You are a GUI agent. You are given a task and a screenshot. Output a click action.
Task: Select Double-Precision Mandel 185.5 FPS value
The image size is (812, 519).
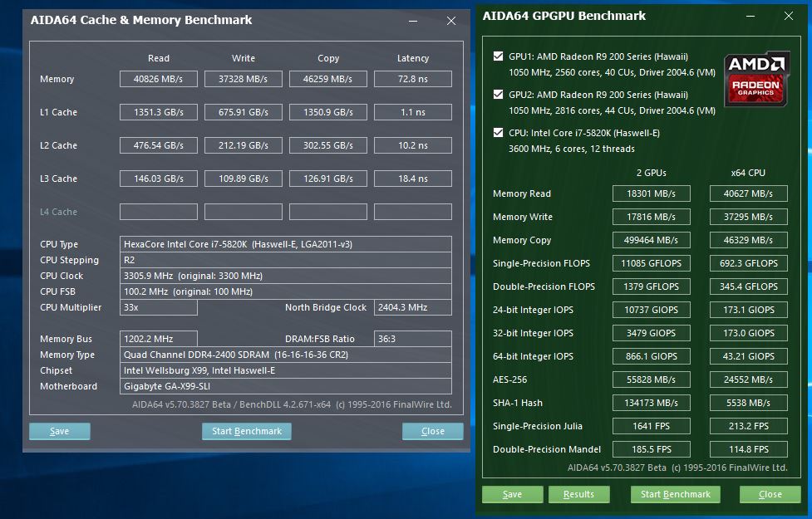point(651,450)
